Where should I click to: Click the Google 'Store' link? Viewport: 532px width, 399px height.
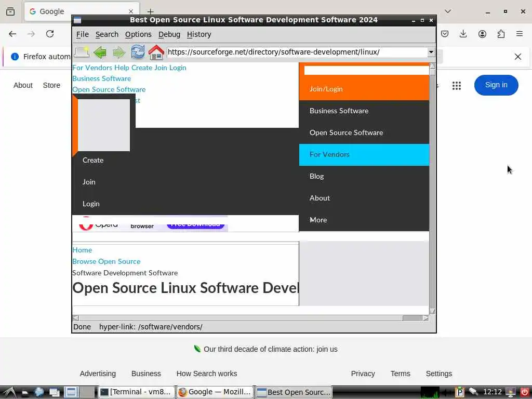pos(51,86)
